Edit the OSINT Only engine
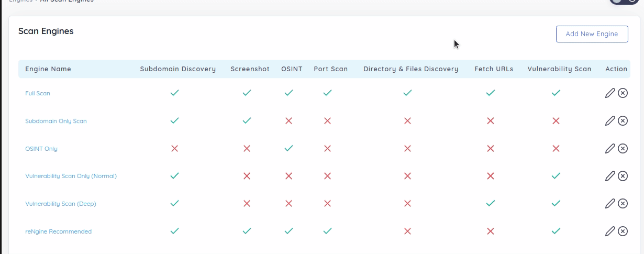 [x=610, y=149]
